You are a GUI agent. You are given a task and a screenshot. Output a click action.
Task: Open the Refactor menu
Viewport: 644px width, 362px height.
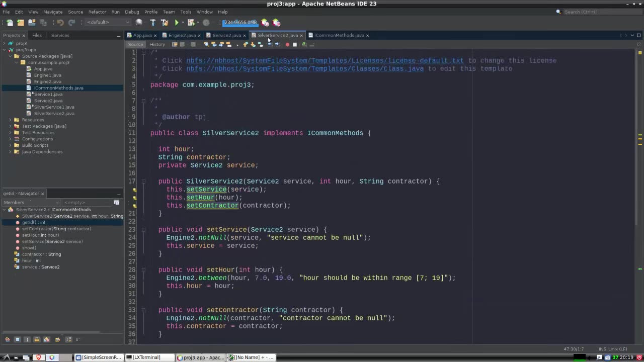[97, 12]
